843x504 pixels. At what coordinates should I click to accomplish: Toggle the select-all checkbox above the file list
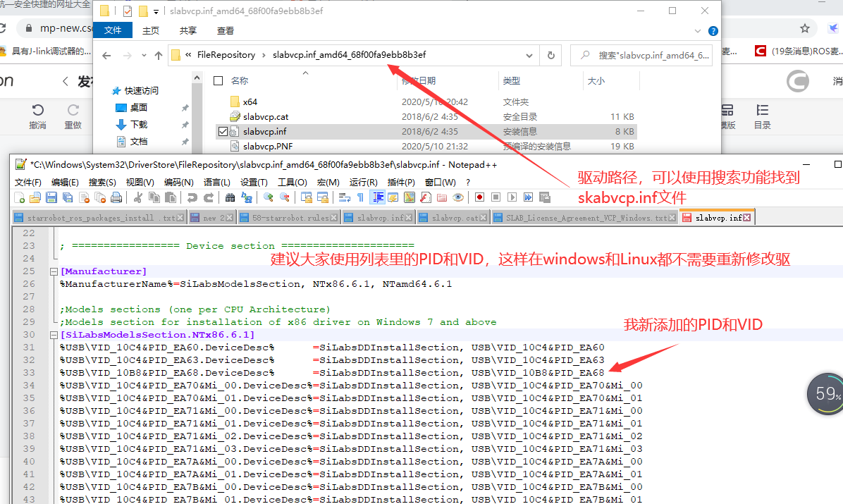pyautogui.click(x=218, y=80)
